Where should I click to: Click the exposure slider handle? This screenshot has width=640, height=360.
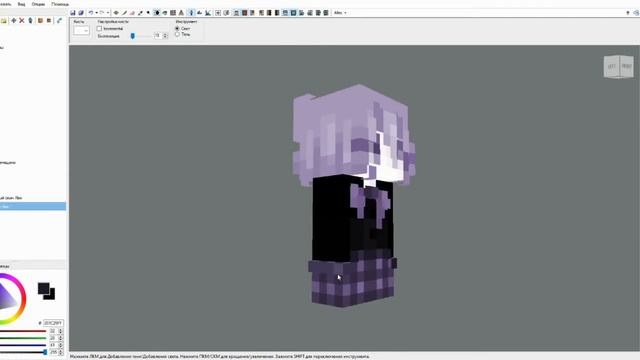coord(133,36)
